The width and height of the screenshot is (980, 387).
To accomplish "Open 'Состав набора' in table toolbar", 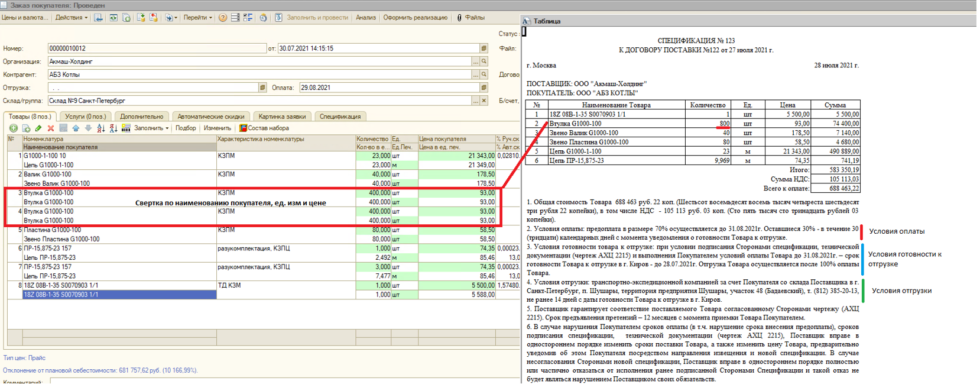I will click(264, 128).
